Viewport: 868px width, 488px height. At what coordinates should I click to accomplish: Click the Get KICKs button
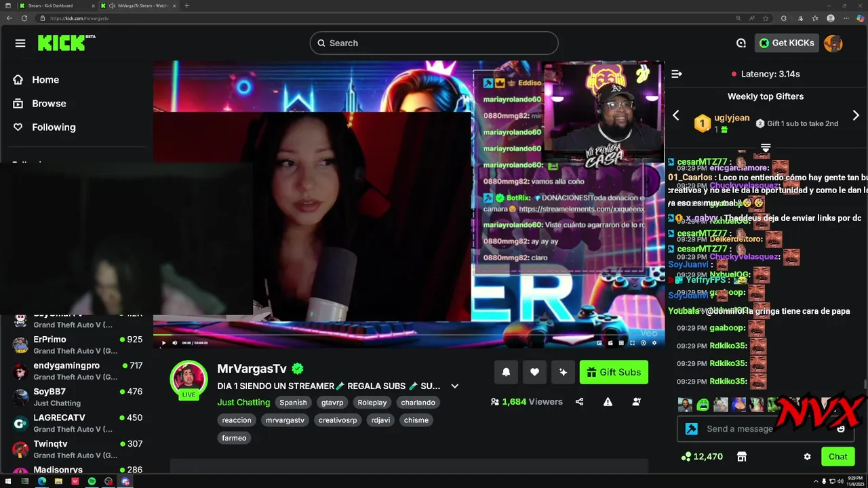786,43
